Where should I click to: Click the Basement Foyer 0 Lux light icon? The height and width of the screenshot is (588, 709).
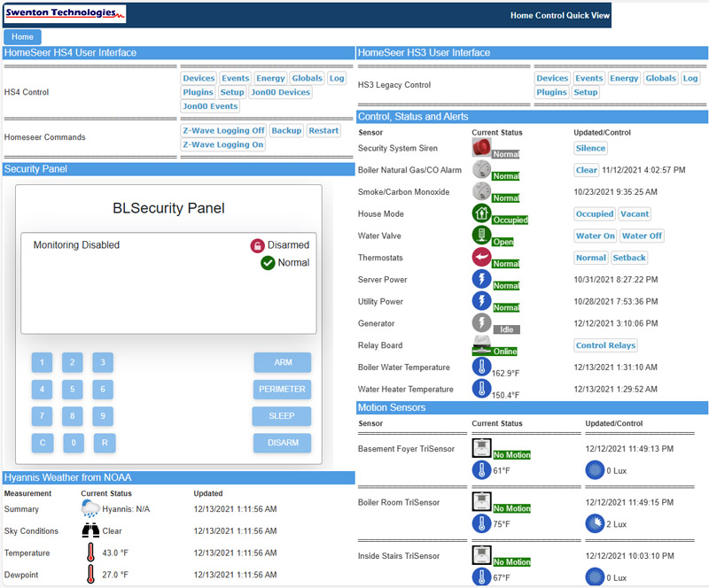coord(595,470)
